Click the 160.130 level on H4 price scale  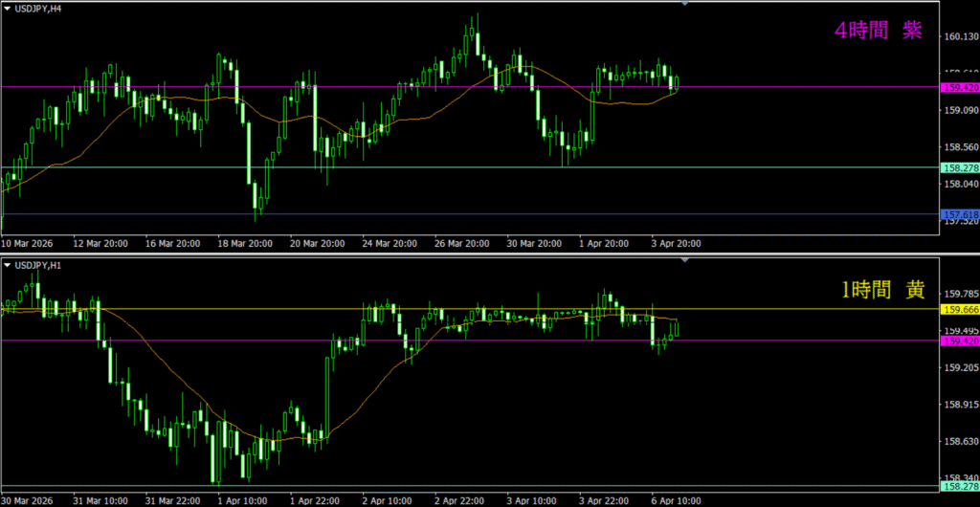959,37
